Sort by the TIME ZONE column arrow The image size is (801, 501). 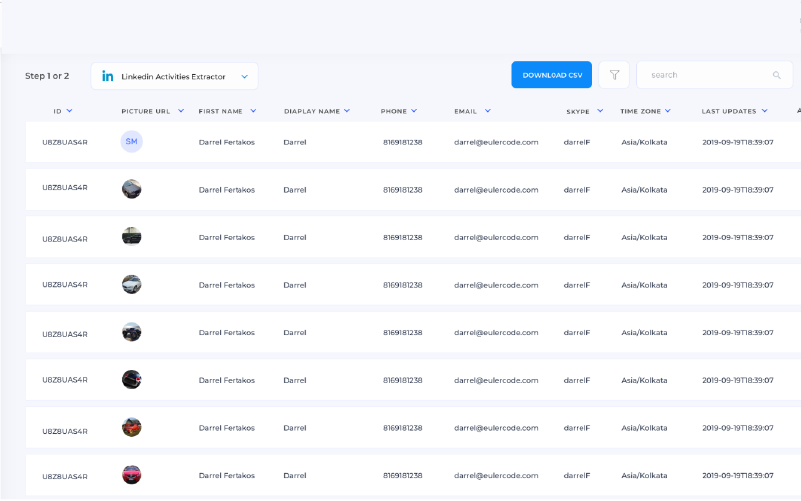(668, 111)
